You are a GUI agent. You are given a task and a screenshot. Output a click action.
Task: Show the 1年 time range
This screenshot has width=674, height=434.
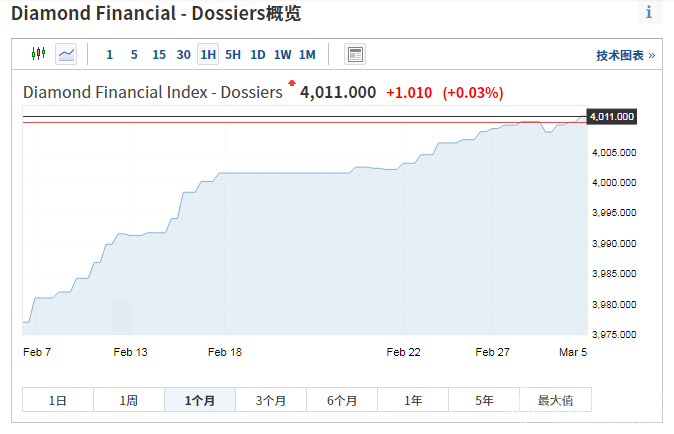coord(413,400)
